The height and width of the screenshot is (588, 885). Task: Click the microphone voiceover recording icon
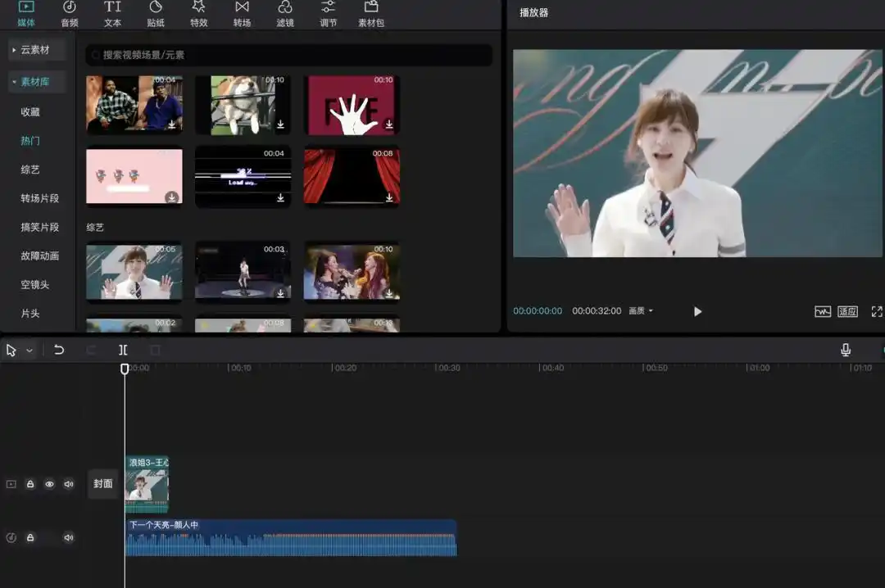[845, 350]
